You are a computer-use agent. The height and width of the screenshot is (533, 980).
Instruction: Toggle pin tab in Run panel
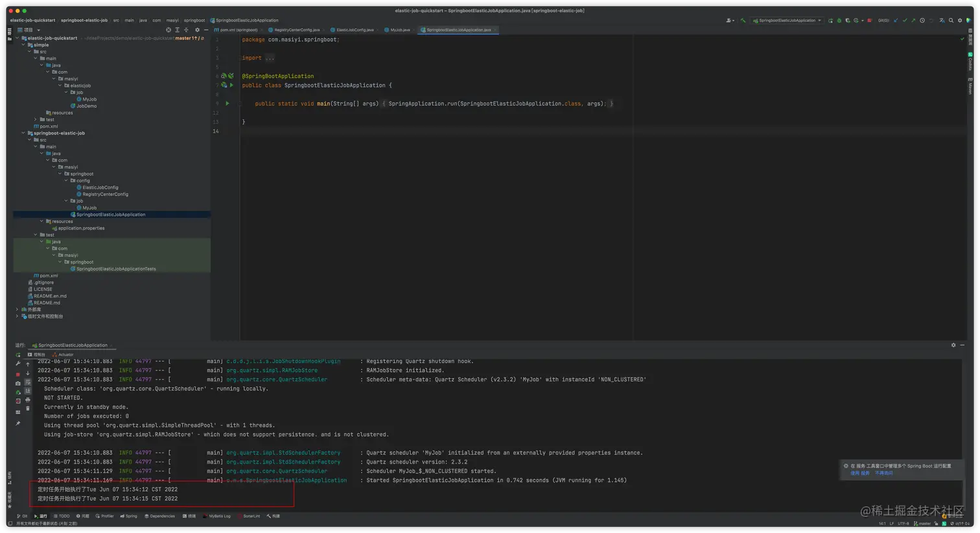click(18, 423)
